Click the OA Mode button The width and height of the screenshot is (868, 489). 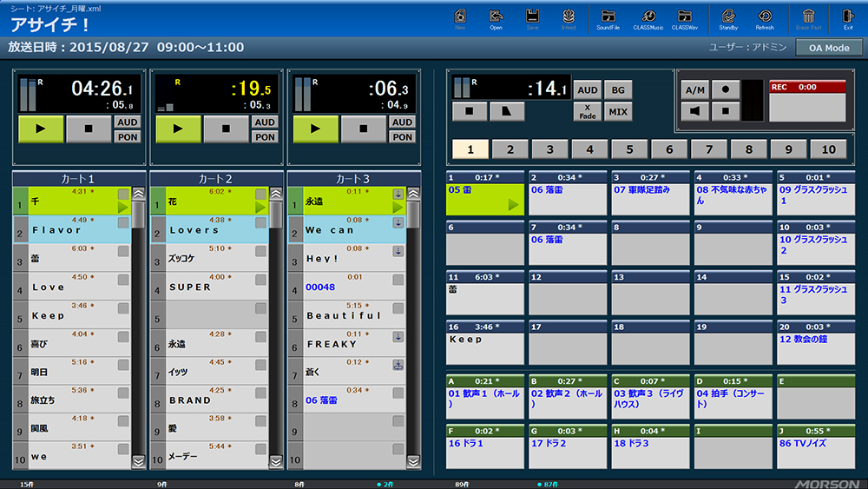point(829,48)
